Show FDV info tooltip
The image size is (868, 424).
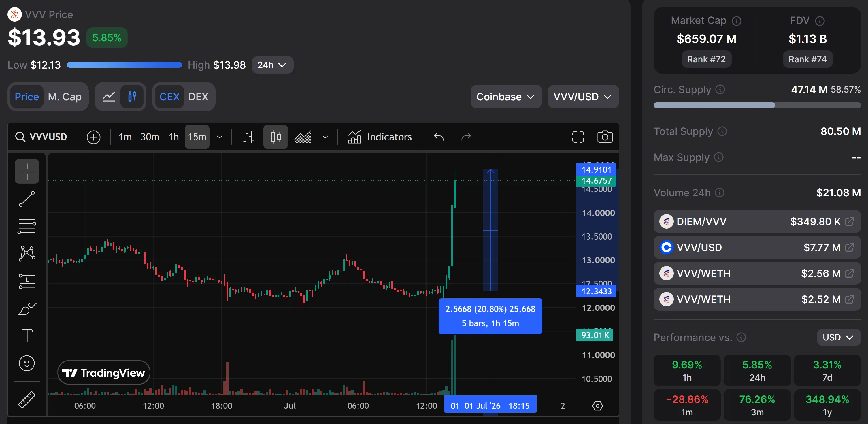point(820,21)
